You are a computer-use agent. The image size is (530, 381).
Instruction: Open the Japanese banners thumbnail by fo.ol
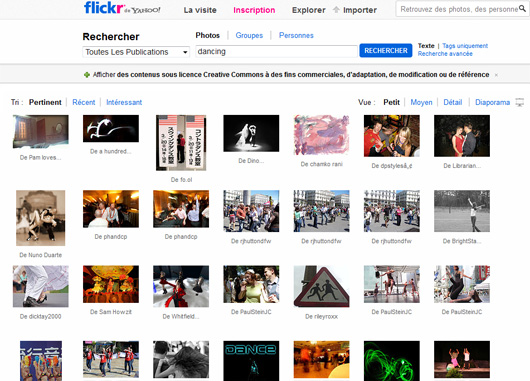point(181,143)
